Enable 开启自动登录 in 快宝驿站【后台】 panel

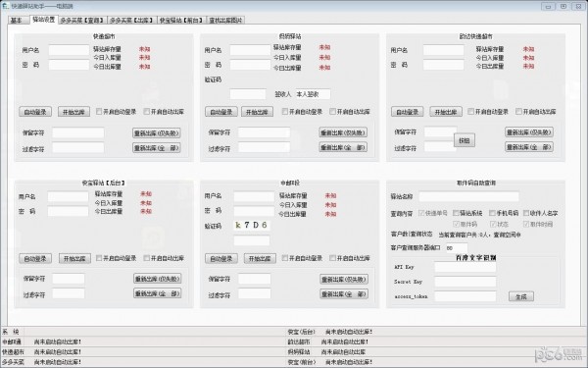(x=116, y=258)
